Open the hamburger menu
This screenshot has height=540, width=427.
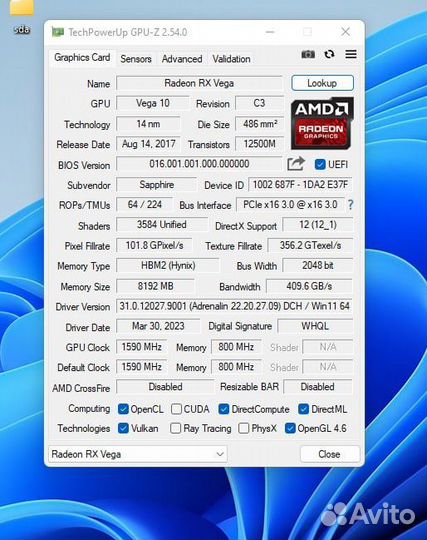point(351,54)
